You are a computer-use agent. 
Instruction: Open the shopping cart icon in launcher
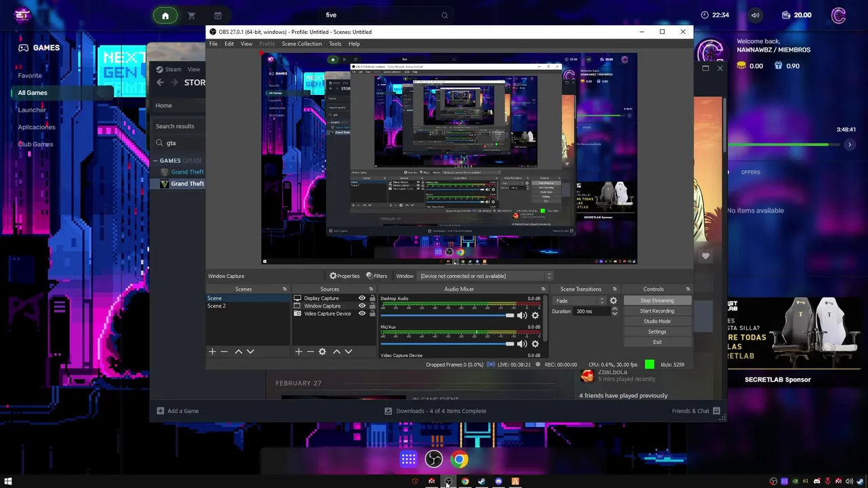191,16
